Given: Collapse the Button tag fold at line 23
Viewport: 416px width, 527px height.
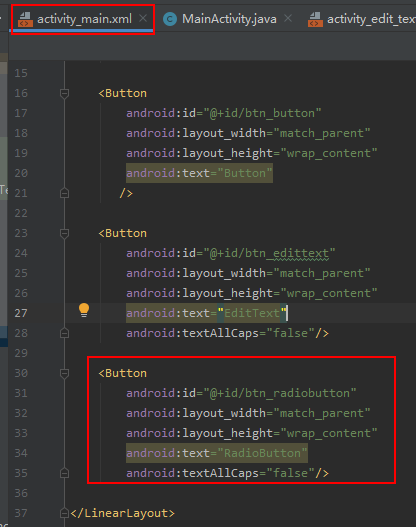Looking at the screenshot, I should [x=65, y=233].
